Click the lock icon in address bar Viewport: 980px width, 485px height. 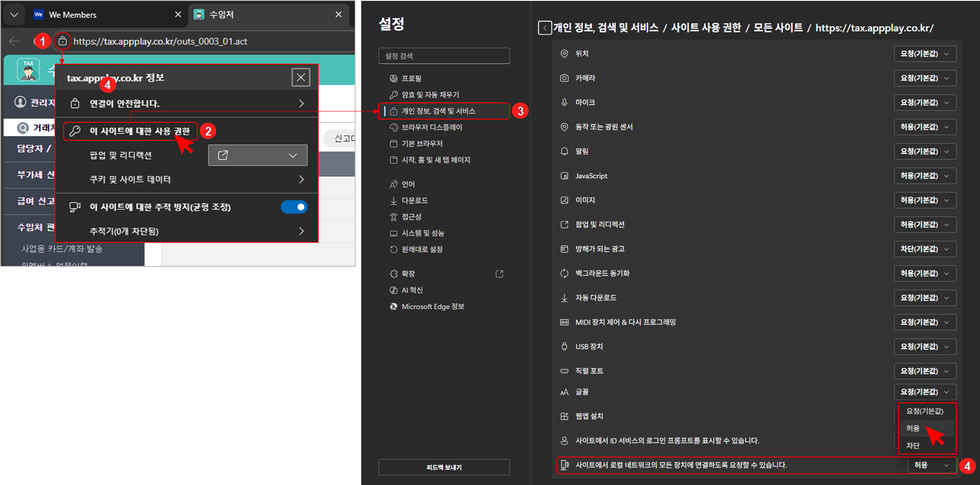click(x=63, y=41)
